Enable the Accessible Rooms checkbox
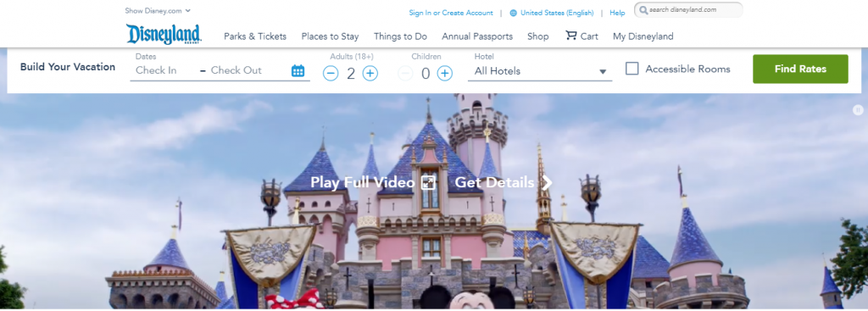The height and width of the screenshot is (311, 868). click(632, 69)
